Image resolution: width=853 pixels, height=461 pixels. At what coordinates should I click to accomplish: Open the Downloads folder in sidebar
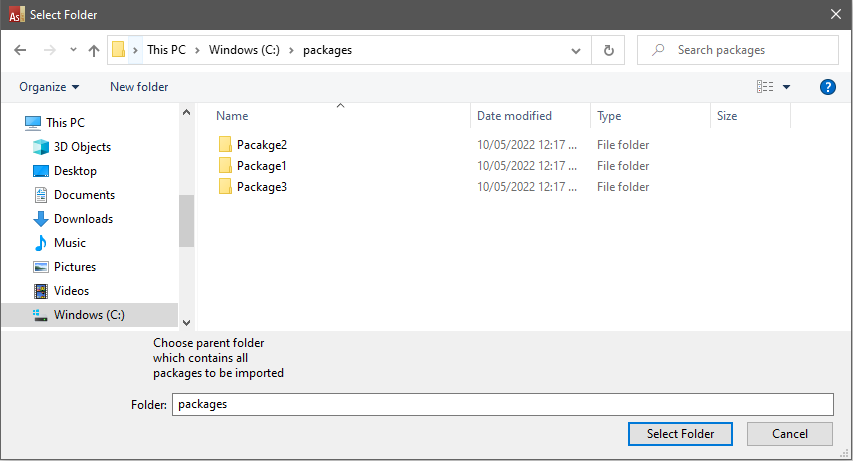[x=83, y=219]
